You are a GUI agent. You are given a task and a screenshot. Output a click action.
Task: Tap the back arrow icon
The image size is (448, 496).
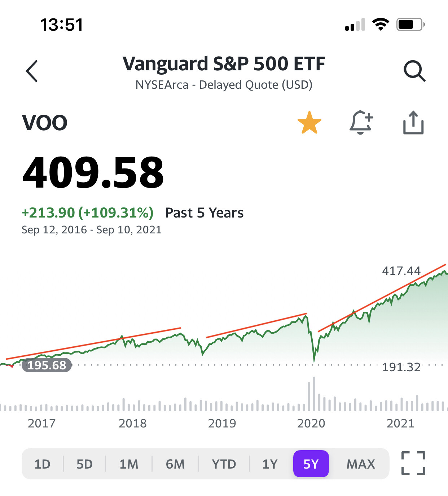(32, 71)
